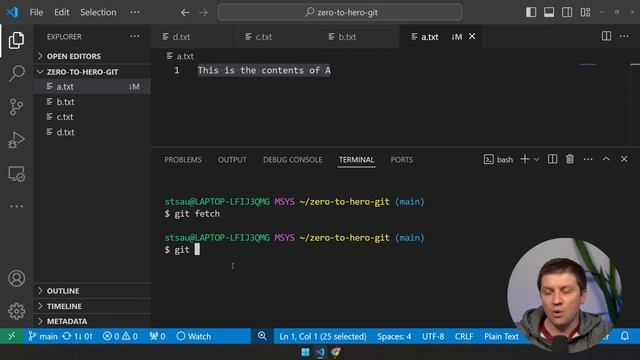
Task: Show more menu bar items
Action: pos(135,12)
